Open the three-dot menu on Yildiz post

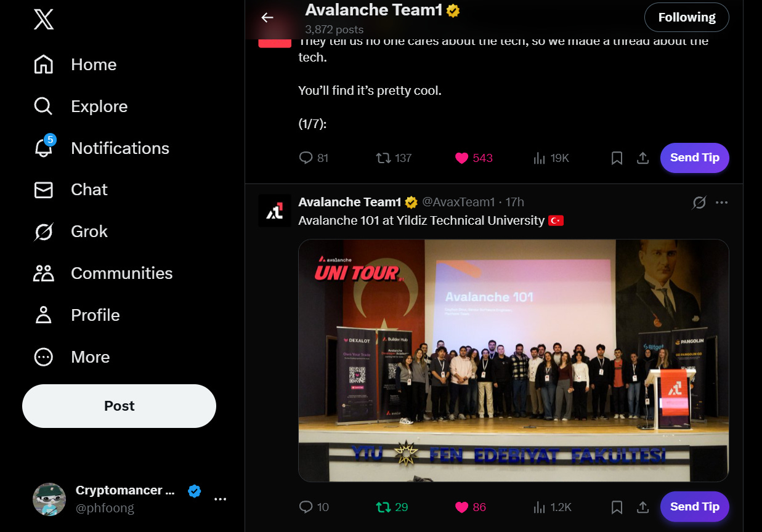point(721,203)
